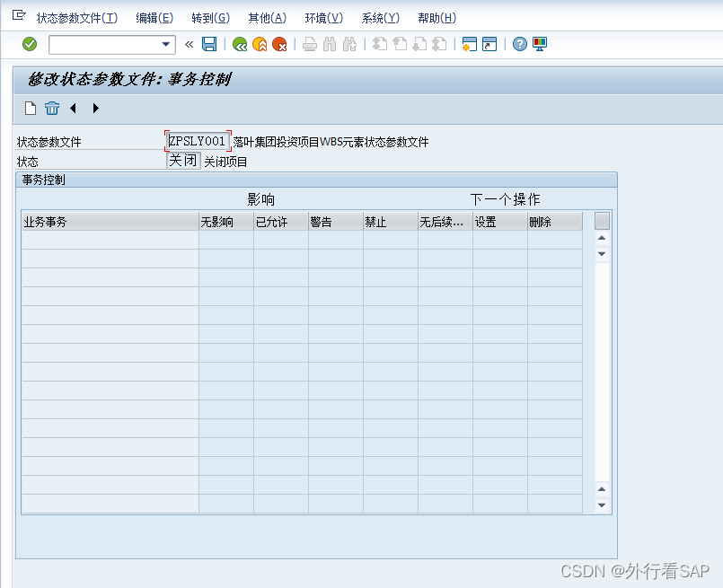Viewport: 723px width, 588px height.
Task: Click the 禁止 column header
Action: tap(391, 222)
